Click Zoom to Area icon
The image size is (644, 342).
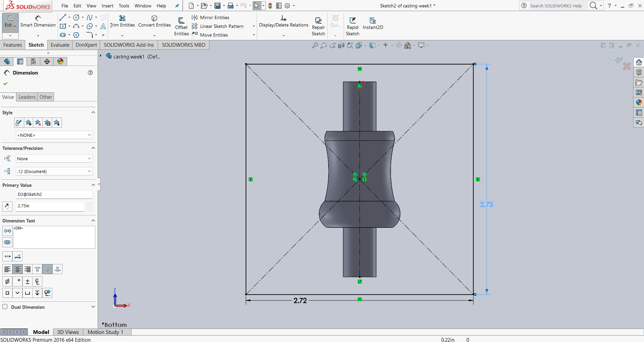[324, 45]
